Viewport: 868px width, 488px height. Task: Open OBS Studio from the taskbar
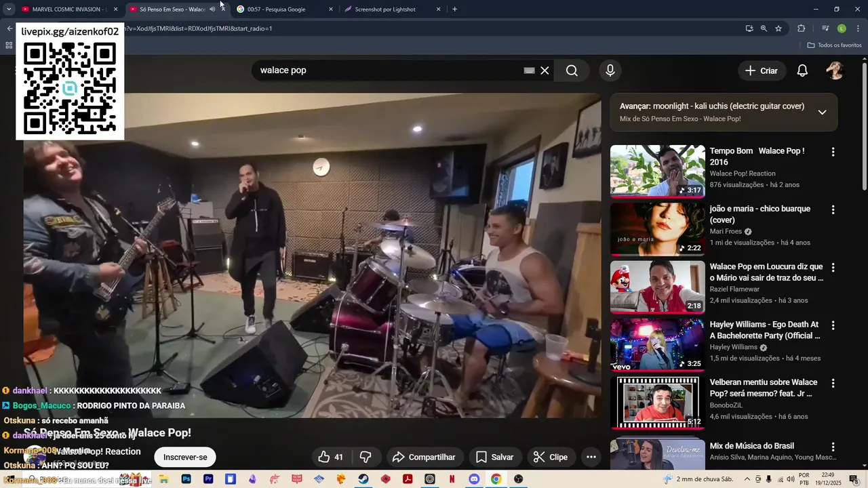coord(519,479)
